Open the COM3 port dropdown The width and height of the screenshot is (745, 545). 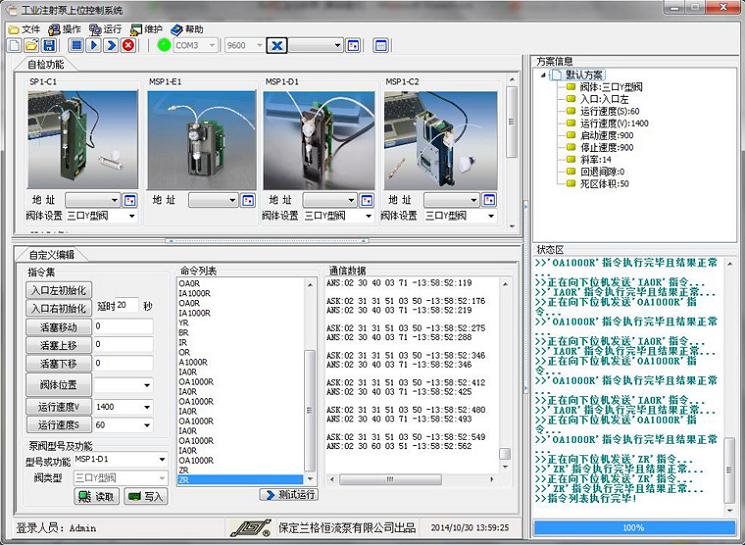(212, 46)
